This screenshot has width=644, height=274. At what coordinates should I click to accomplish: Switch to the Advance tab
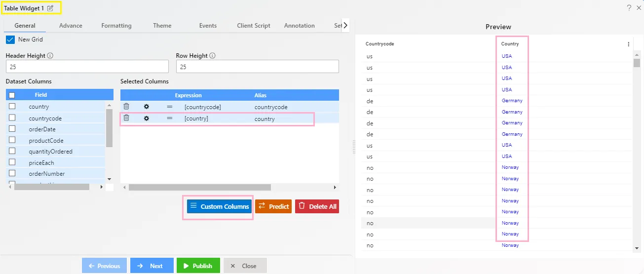click(71, 26)
